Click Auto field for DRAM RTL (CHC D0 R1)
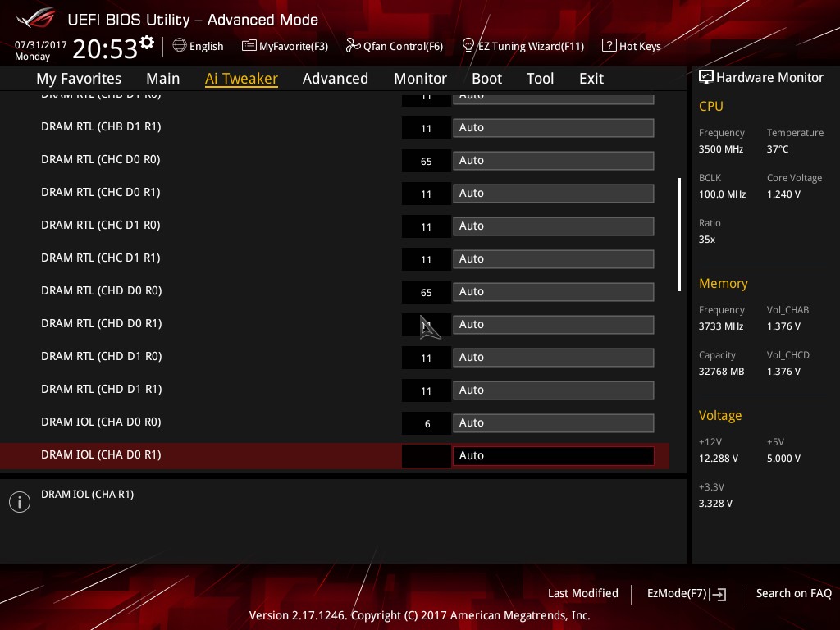 click(x=554, y=193)
